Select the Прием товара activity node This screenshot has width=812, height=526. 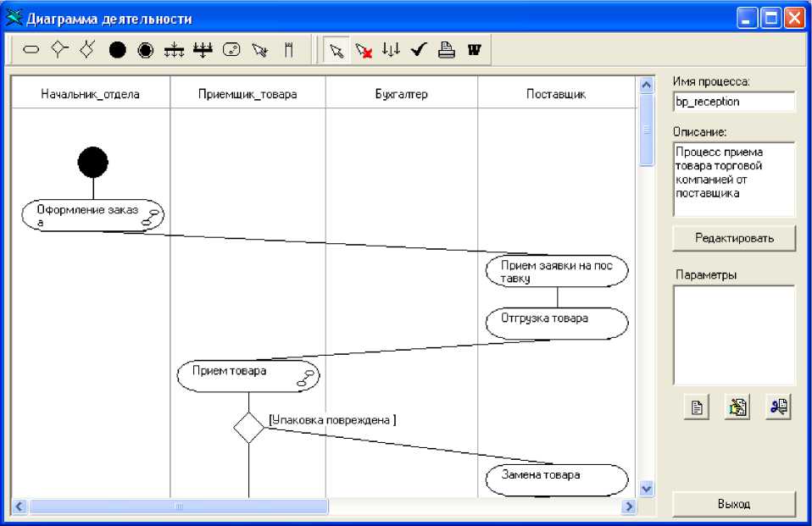248,376
